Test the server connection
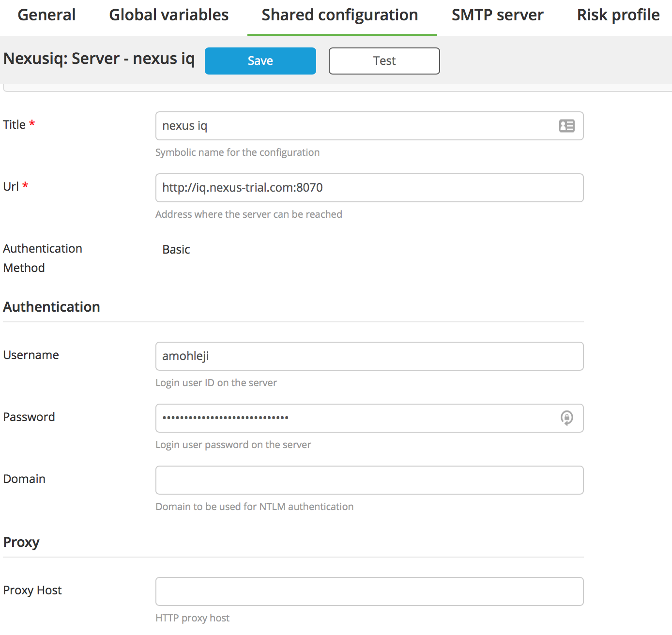Viewport: 672px width, 635px height. coord(384,61)
